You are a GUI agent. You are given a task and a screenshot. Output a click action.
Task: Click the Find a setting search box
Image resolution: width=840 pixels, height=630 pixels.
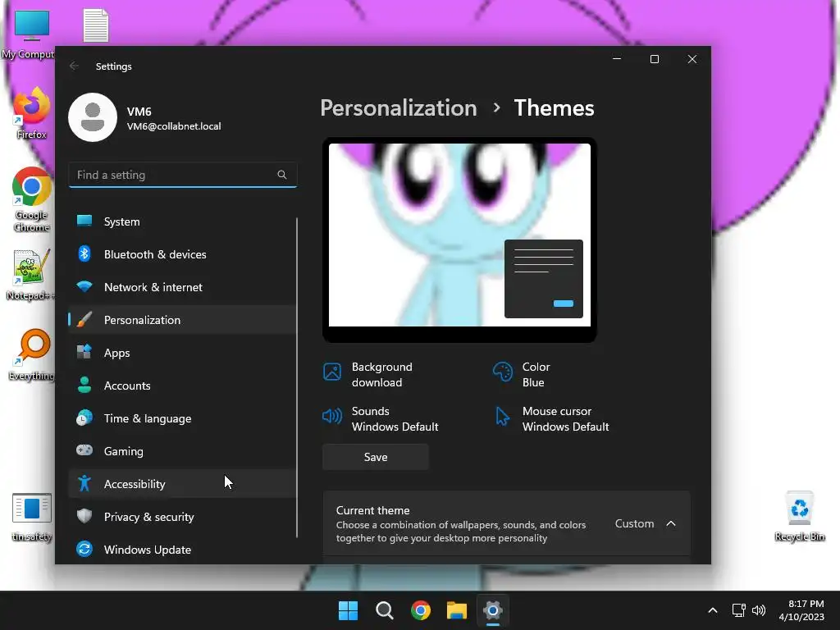[x=183, y=175]
